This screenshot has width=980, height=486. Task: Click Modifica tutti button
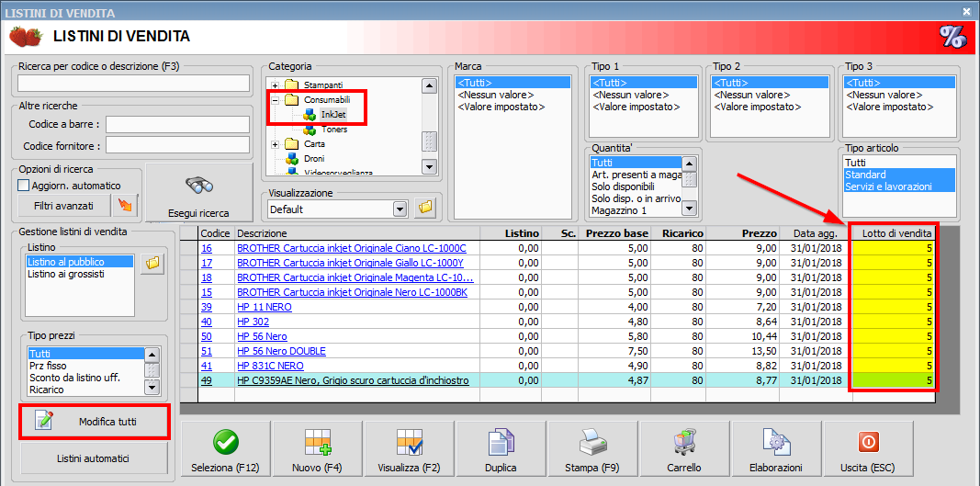pos(95,423)
